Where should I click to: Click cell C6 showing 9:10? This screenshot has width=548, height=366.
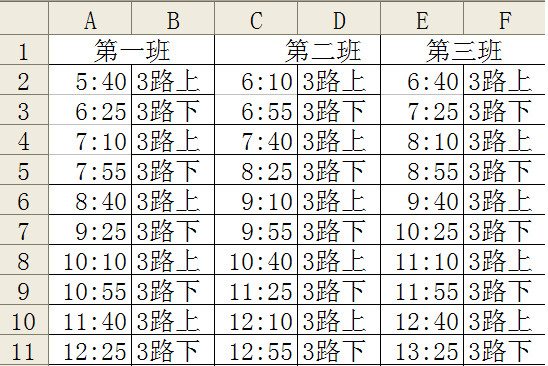[256, 200]
